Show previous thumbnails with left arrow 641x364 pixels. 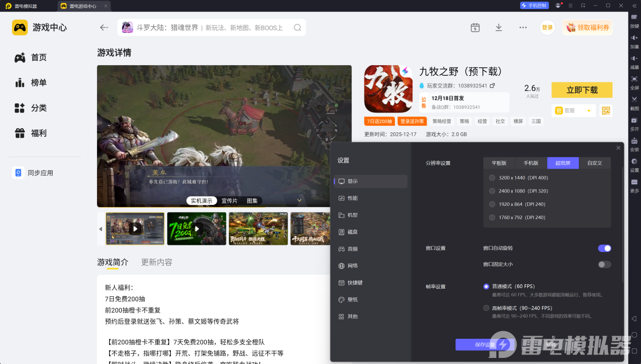click(x=100, y=229)
